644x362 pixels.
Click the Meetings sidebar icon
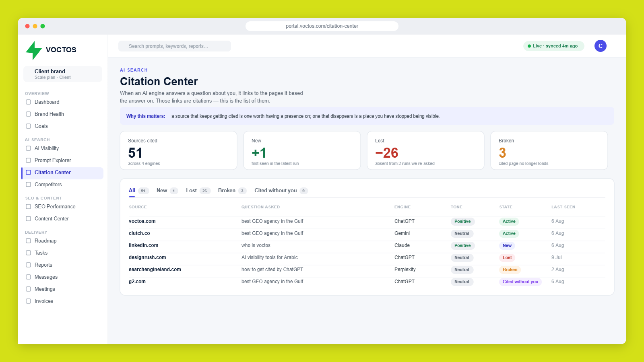click(28, 289)
